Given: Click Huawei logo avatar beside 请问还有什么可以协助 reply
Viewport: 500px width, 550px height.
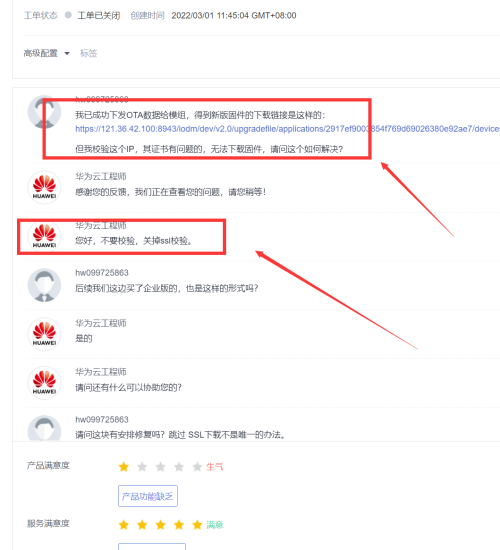Looking at the screenshot, I should click(44, 383).
